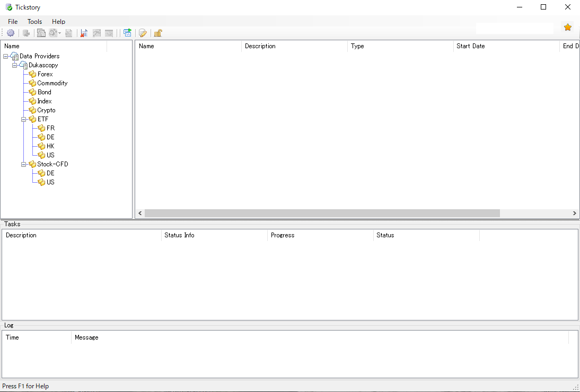The width and height of the screenshot is (580, 392).
Task: Click the Status Info column header
Action: [215, 235]
